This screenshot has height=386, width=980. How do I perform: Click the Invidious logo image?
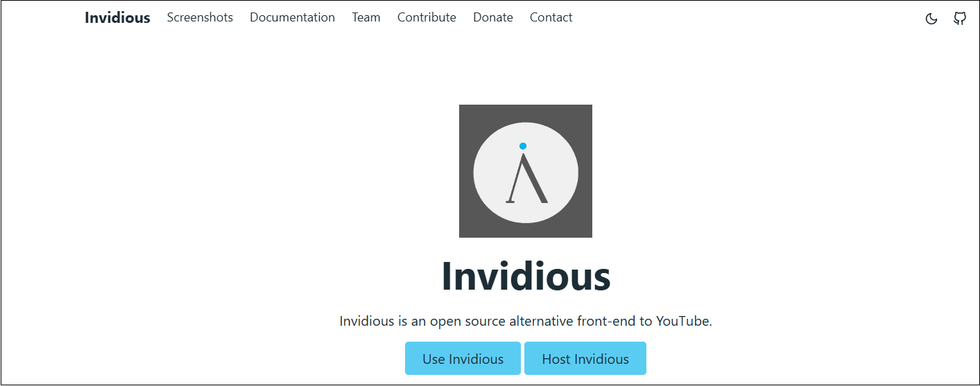pos(526,171)
